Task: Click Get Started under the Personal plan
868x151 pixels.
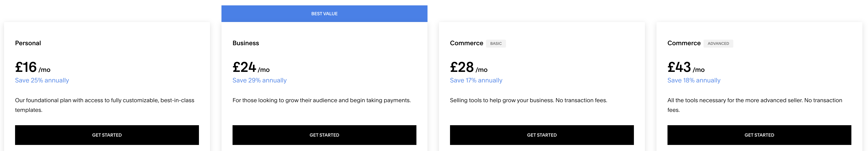Action: tap(107, 135)
